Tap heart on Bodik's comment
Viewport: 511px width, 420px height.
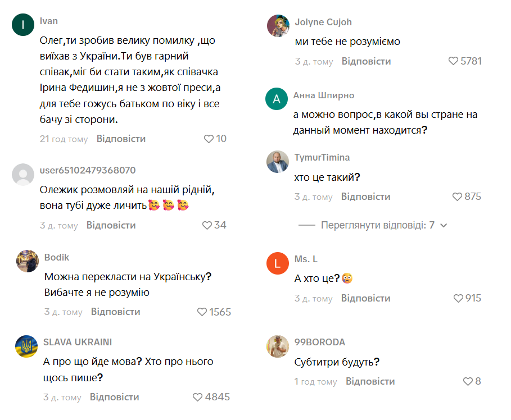pos(202,312)
